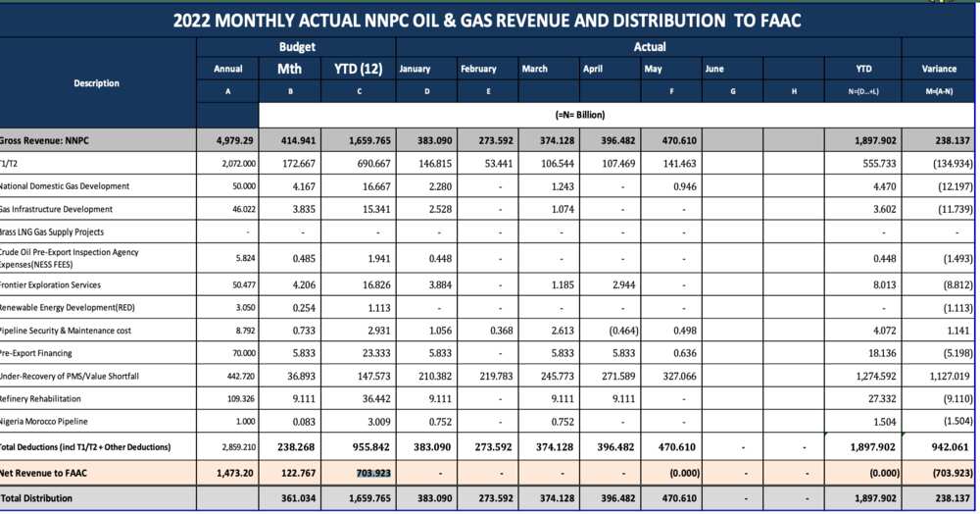Select Frontier Exploration April value 2.944

coord(623,285)
